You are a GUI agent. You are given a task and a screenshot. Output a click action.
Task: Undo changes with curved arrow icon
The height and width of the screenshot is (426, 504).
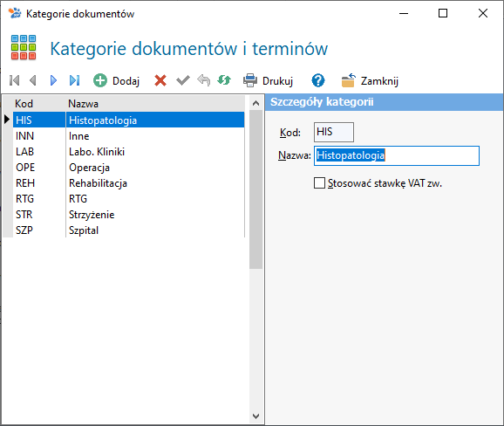(x=203, y=80)
